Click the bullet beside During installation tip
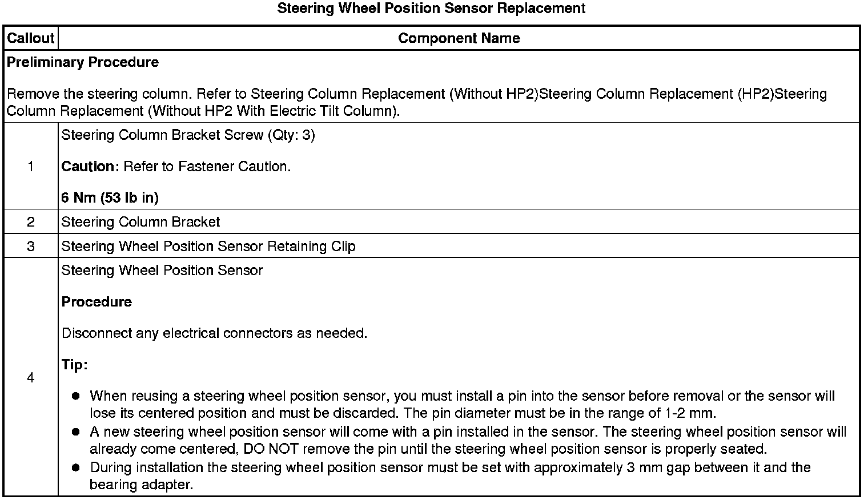Screen dimensions: 868x500 [x=75, y=467]
